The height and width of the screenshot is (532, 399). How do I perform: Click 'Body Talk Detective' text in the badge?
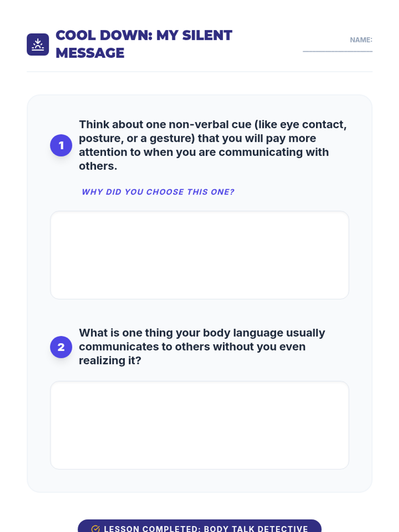click(x=256, y=528)
